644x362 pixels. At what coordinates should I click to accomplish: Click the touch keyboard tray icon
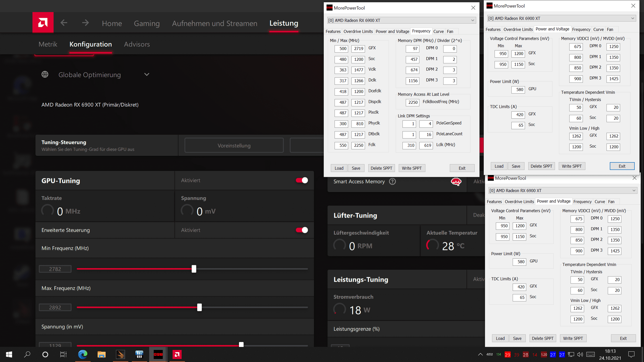[590, 354]
